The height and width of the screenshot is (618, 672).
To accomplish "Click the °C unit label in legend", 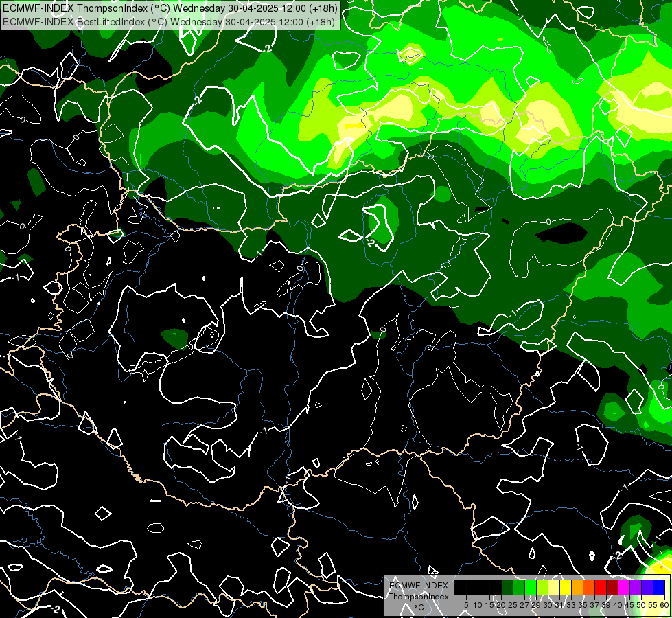I will coord(419,607).
